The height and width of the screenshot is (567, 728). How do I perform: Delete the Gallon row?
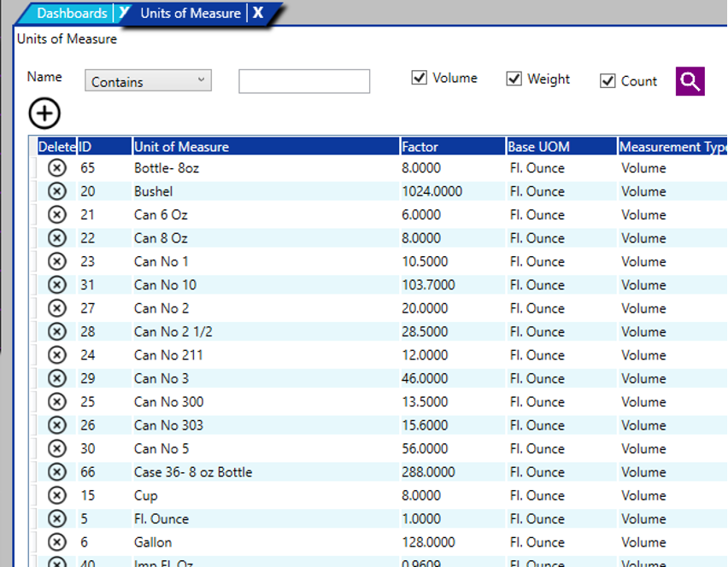[56, 542]
